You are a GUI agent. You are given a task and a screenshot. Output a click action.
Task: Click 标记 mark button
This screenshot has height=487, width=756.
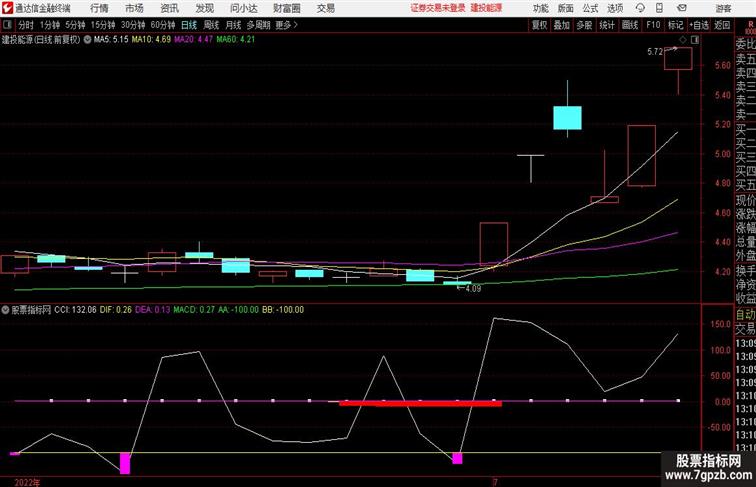tap(675, 25)
